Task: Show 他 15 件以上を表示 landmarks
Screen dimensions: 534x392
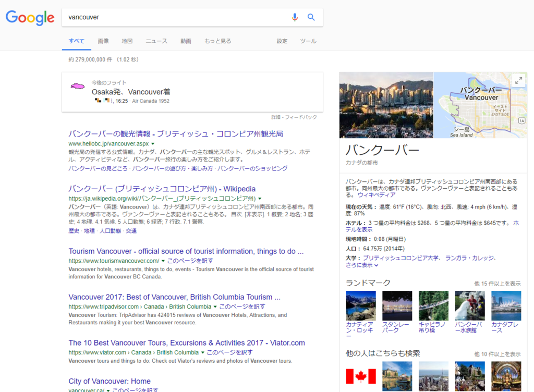Action: [x=497, y=284]
